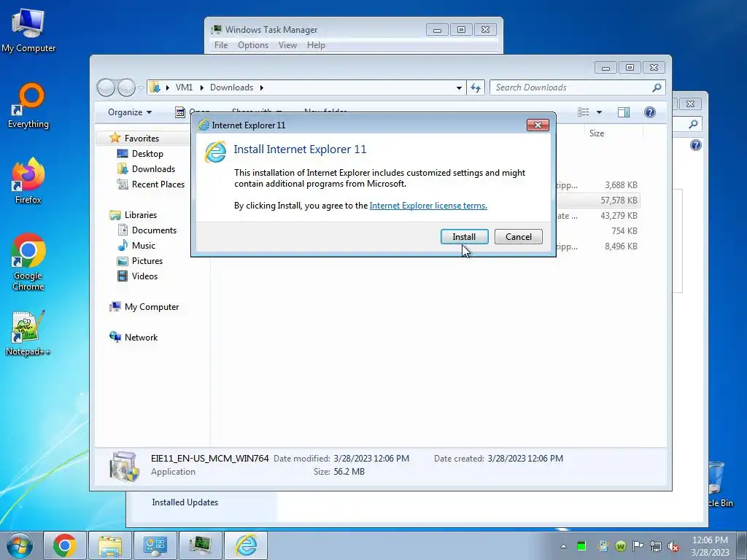Show hidden tray icons arrow

click(x=564, y=546)
